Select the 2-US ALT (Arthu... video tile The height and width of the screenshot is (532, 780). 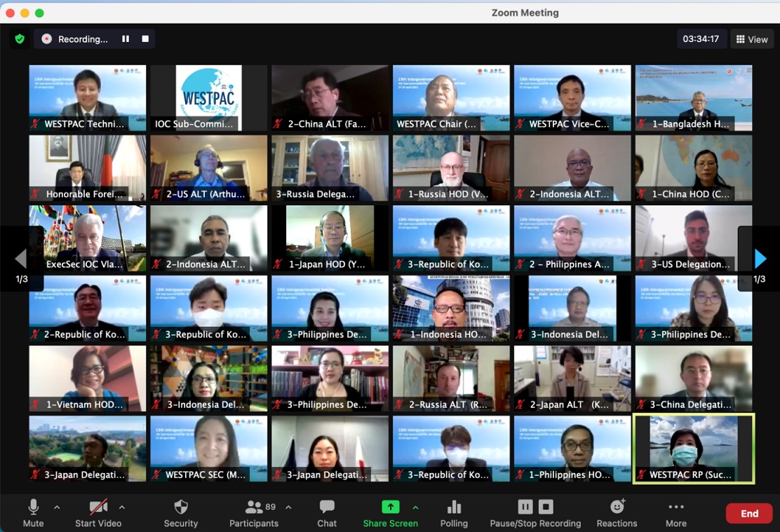tap(209, 168)
